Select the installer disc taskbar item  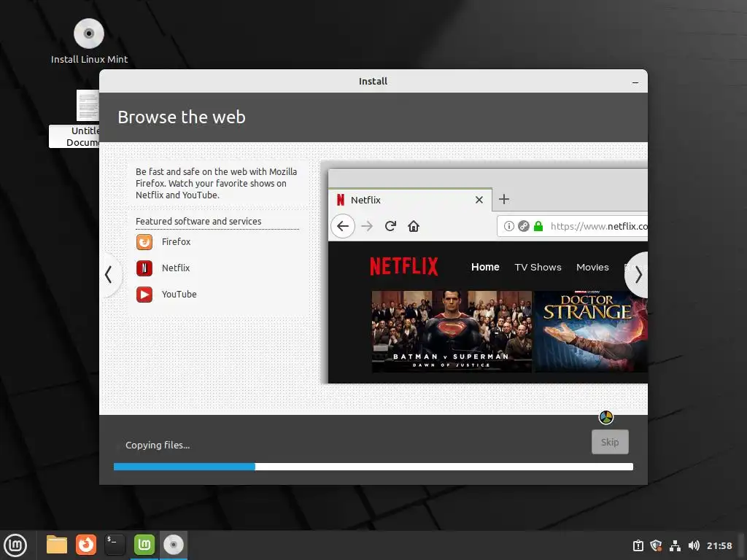[x=174, y=545]
